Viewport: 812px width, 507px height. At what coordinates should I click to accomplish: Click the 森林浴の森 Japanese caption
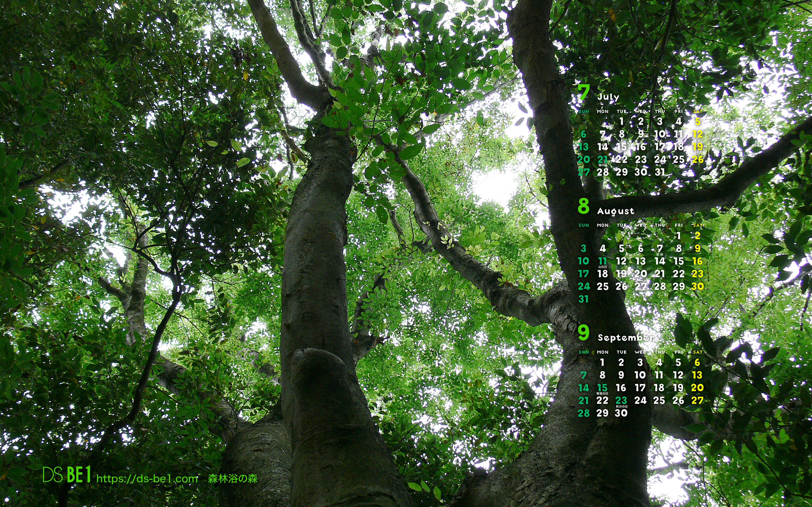click(233, 478)
